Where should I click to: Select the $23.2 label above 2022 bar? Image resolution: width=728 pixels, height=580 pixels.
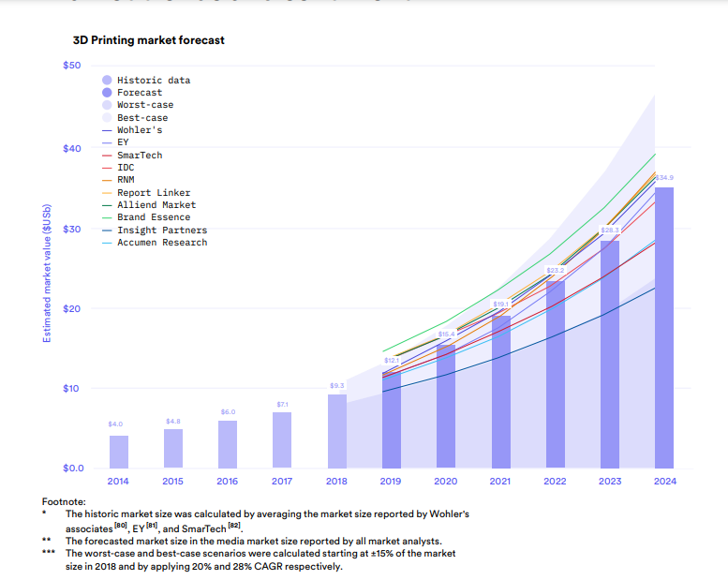555,270
